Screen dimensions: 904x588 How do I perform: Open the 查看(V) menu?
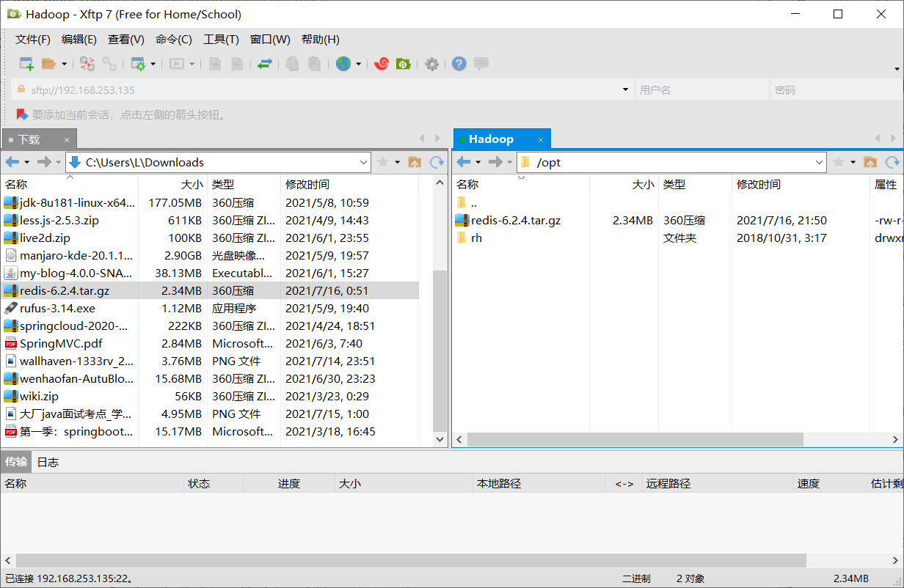(x=126, y=40)
